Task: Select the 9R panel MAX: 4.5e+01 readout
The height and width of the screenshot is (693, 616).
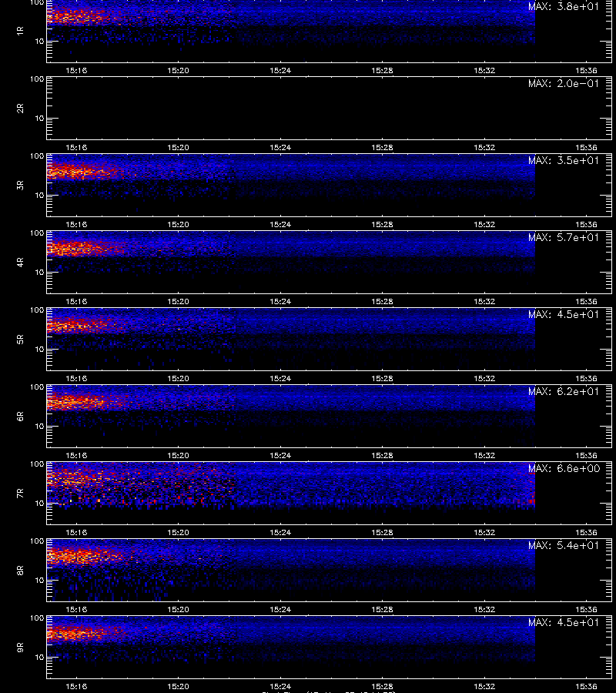Action: [x=564, y=622]
